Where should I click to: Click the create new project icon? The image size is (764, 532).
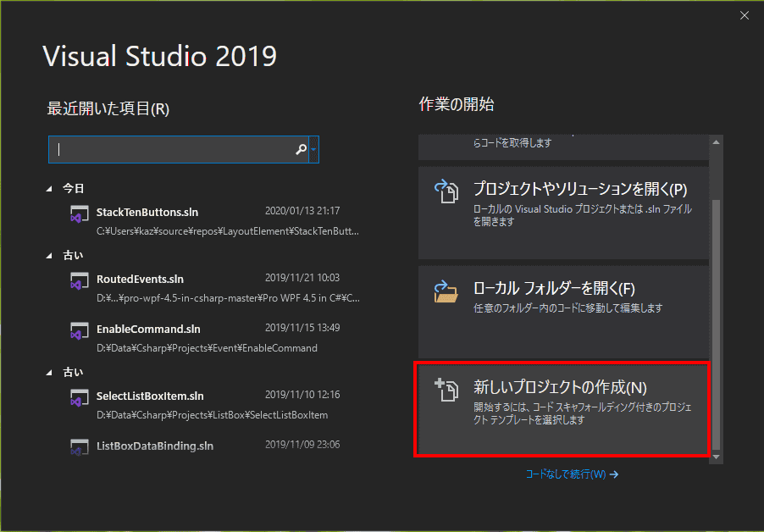pos(446,390)
